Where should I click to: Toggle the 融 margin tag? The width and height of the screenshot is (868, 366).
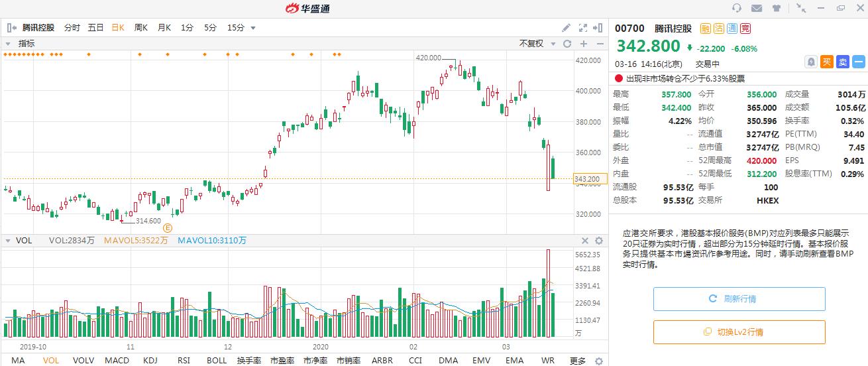pyautogui.click(x=706, y=29)
